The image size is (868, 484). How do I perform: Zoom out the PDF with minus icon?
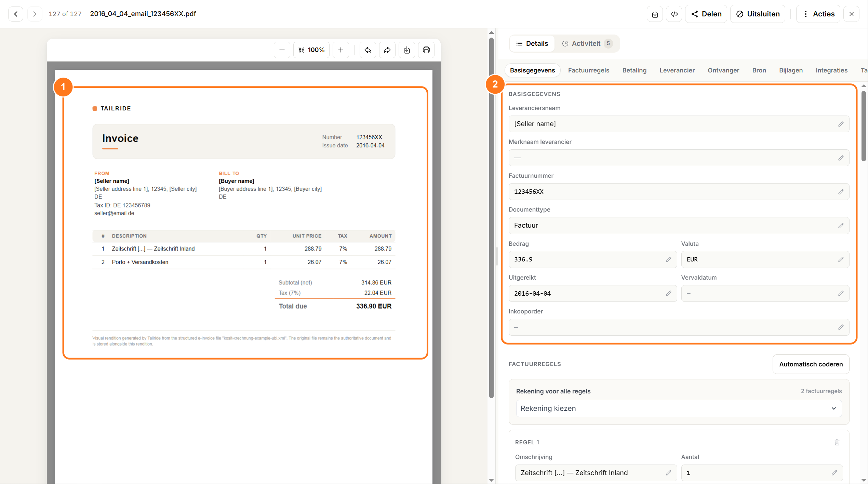click(282, 50)
